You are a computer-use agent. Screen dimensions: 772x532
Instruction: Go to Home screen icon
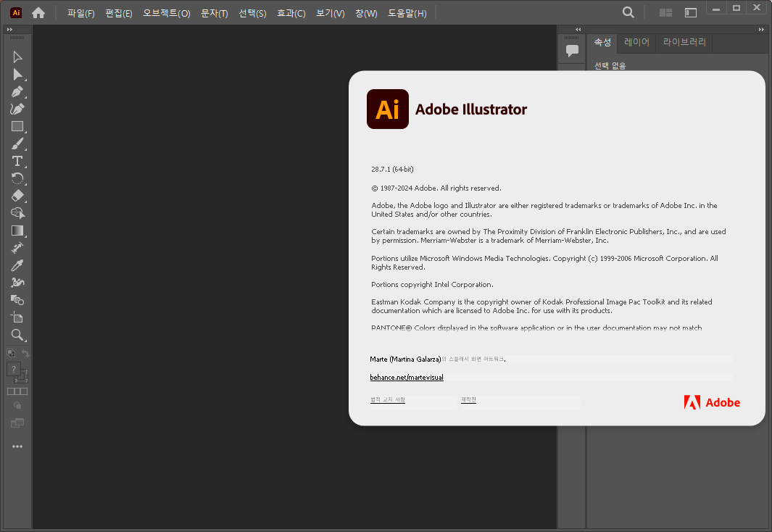tap(38, 13)
